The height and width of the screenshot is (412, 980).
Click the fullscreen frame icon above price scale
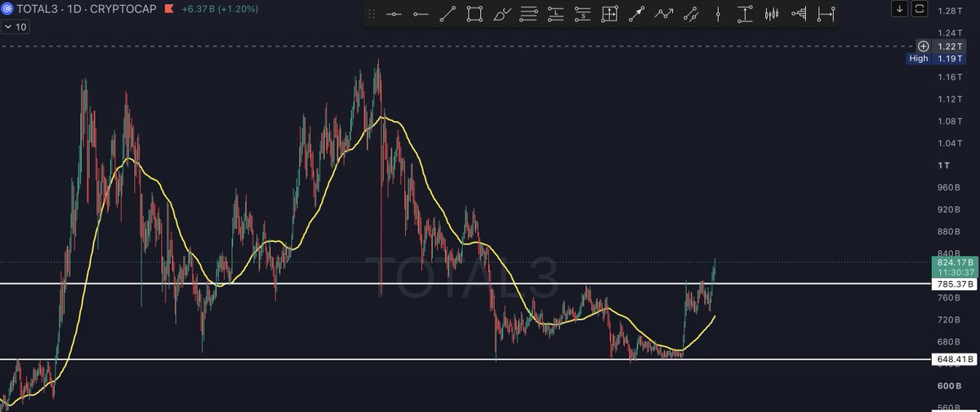click(x=920, y=8)
